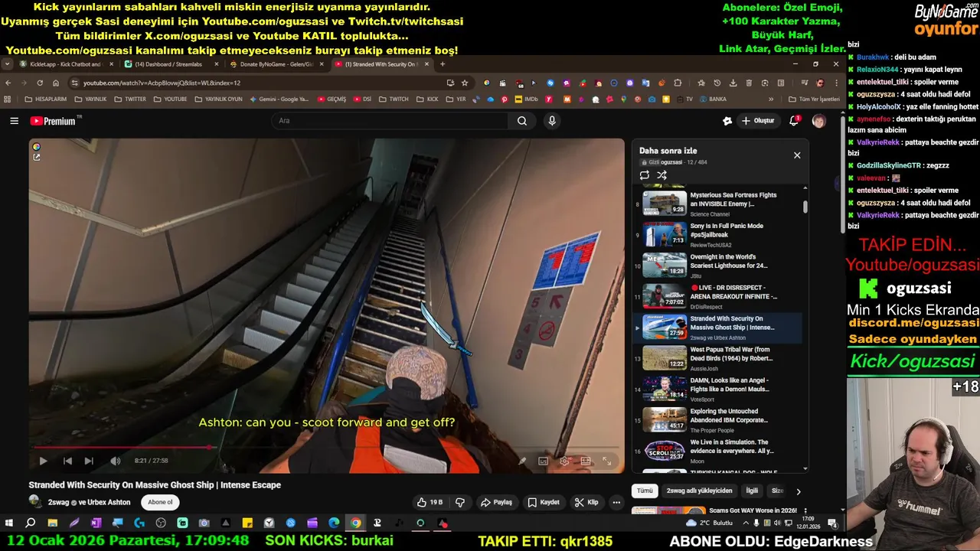Close the Daha sonra izle playlist panel

[x=797, y=155]
